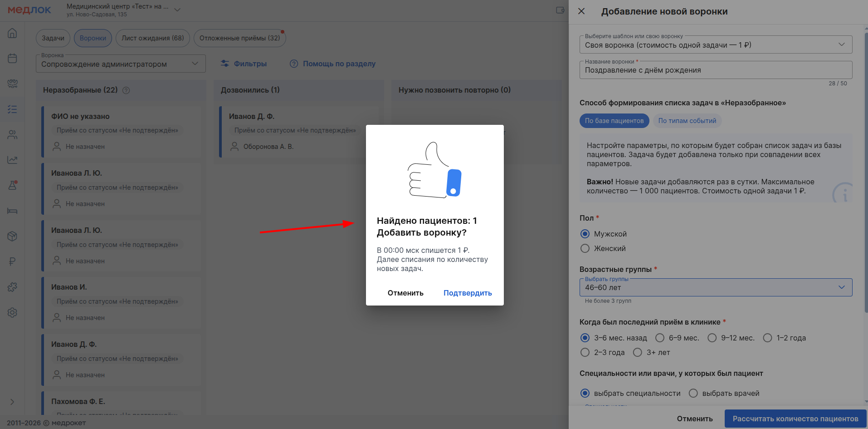Open the calendar schedule icon in the sidebar

click(x=12, y=58)
